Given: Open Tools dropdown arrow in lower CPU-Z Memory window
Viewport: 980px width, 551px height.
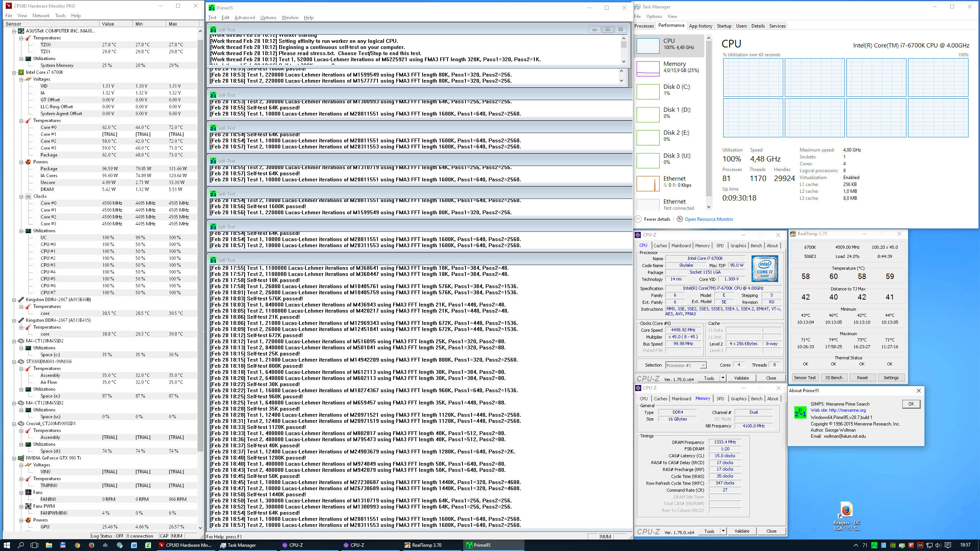Looking at the screenshot, I should click(x=723, y=531).
